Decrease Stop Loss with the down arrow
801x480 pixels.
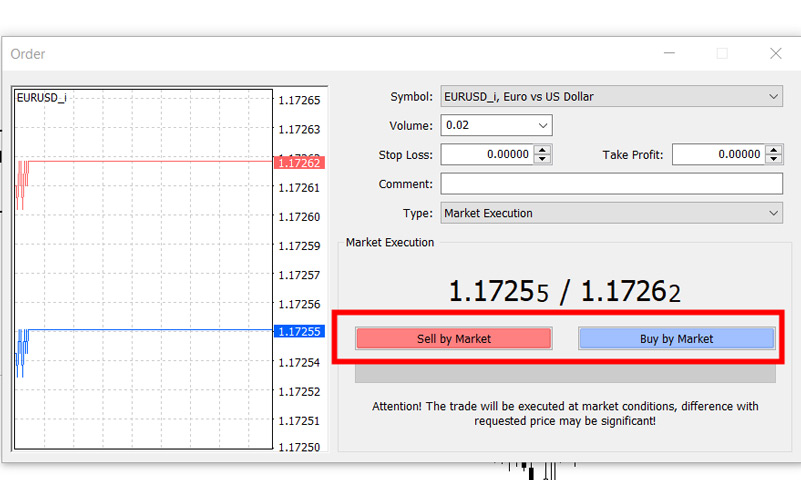[543, 160]
